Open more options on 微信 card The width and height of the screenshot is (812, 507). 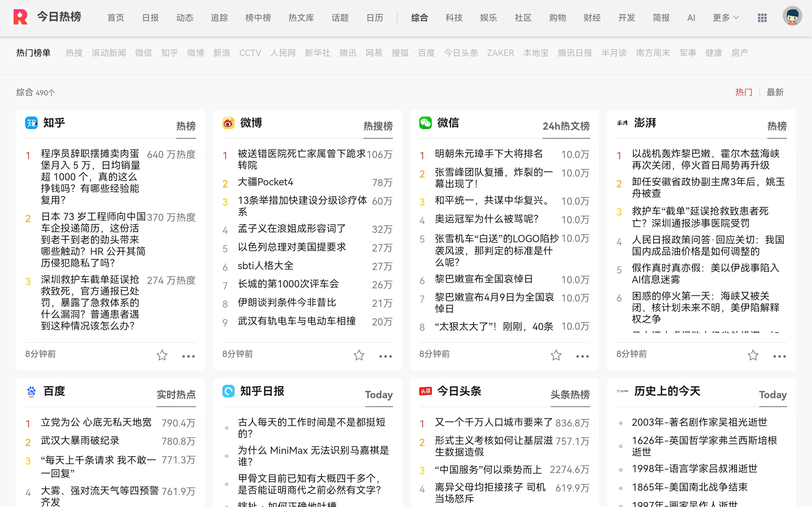point(583,356)
